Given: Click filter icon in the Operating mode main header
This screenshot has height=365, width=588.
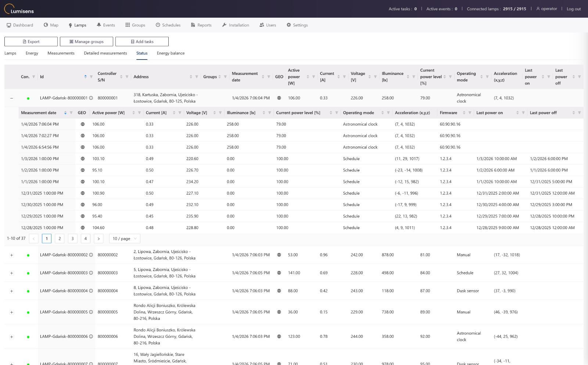Looking at the screenshot, I should click(x=487, y=77).
